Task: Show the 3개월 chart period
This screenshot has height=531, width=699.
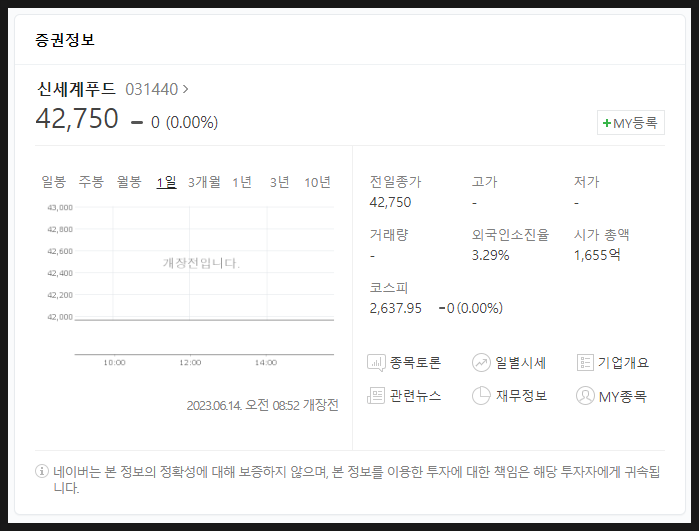Action: click(x=204, y=182)
